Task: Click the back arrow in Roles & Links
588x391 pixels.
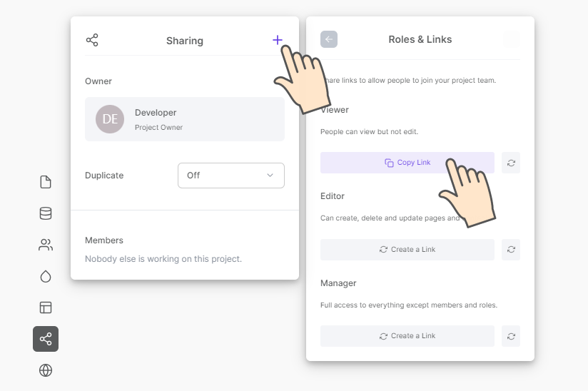Action: pyautogui.click(x=329, y=39)
